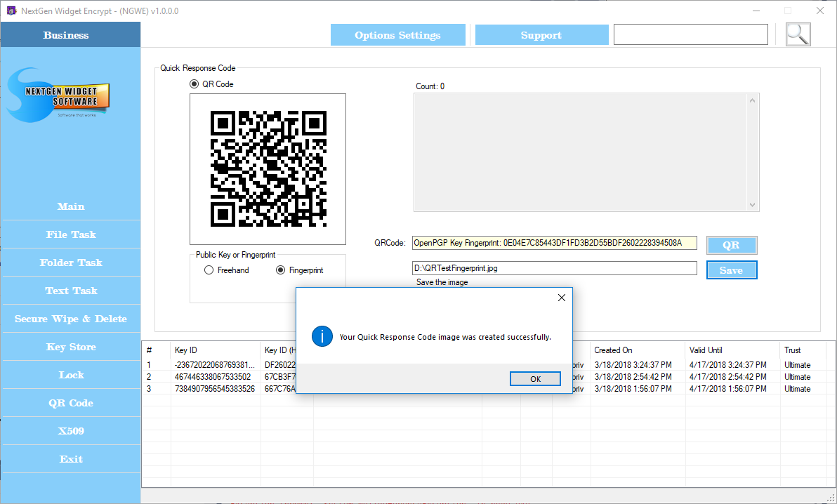Click scroll down arrow in text area

(x=753, y=205)
